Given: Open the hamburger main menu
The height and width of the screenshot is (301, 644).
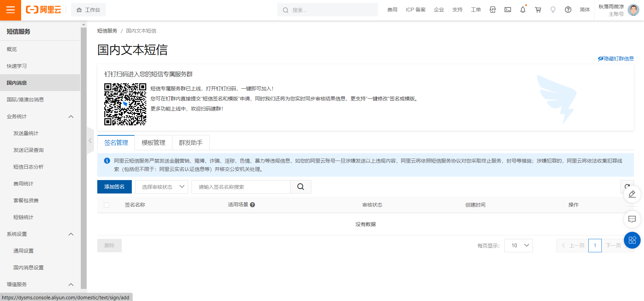Looking at the screenshot, I should (10, 10).
